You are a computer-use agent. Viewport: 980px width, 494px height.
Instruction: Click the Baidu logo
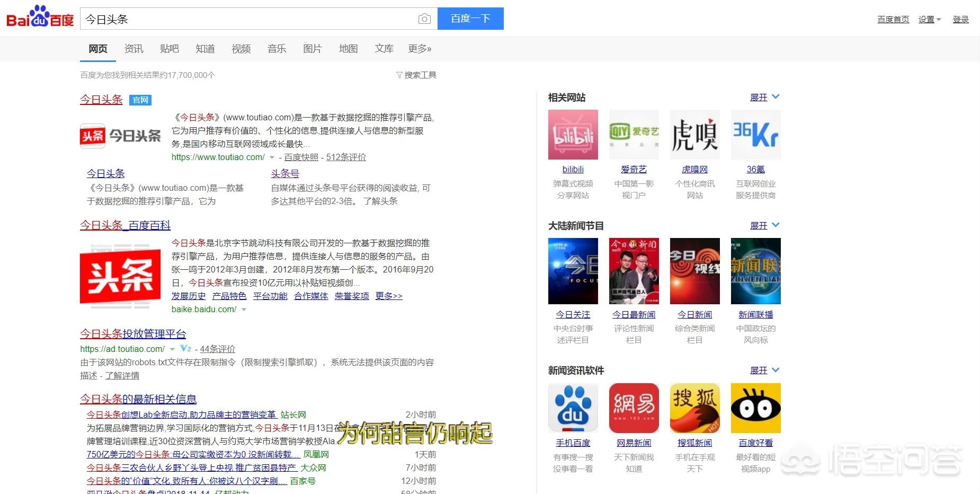(40, 17)
